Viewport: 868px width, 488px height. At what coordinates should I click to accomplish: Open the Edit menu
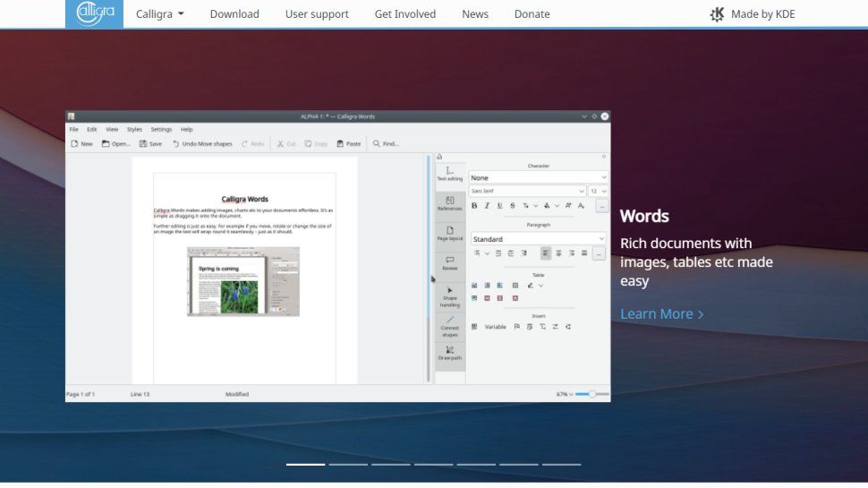tap(92, 129)
